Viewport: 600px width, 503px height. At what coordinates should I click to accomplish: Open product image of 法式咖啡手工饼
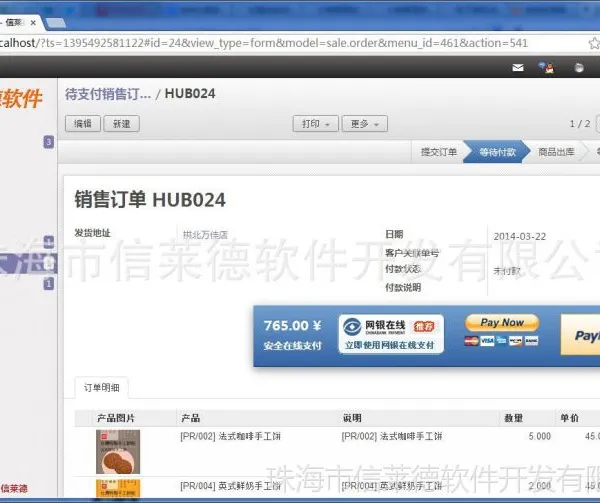pos(118,452)
